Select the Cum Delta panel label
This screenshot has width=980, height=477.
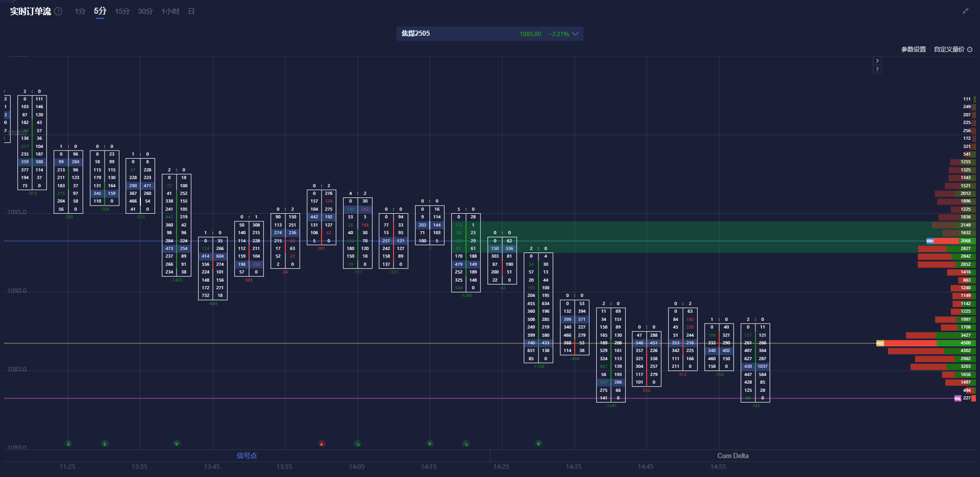(732, 456)
